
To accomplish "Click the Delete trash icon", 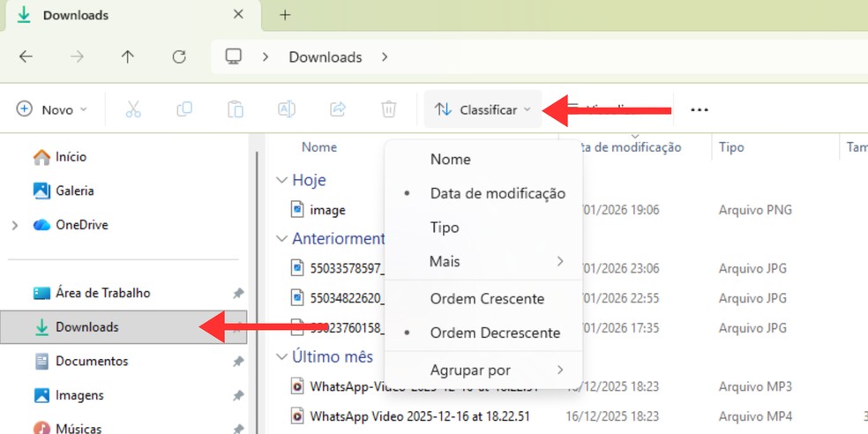I will [x=389, y=109].
